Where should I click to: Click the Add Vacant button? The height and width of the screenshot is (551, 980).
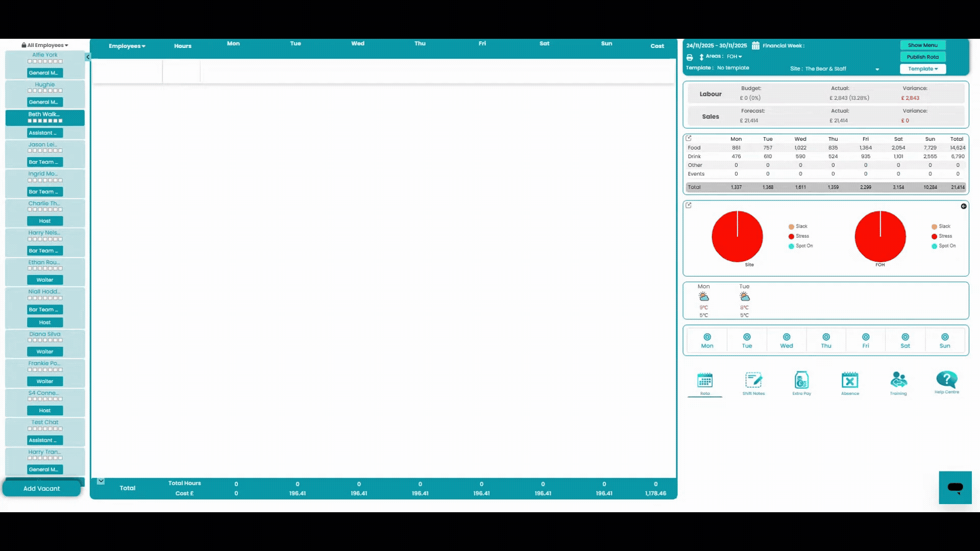pos(42,488)
